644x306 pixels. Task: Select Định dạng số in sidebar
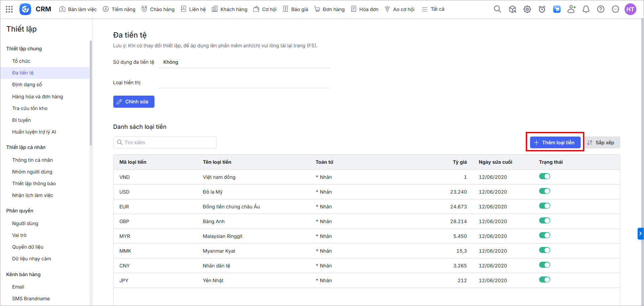coord(27,85)
